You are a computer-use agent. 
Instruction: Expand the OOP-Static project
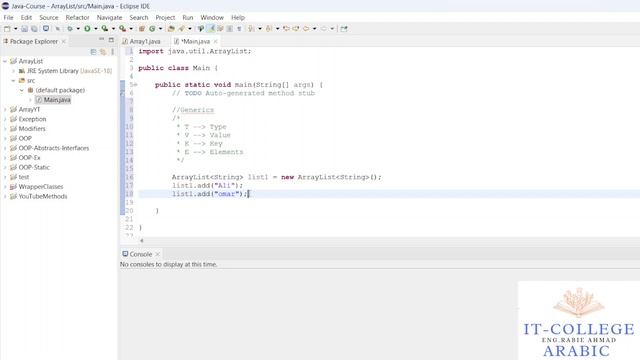tap(5, 167)
